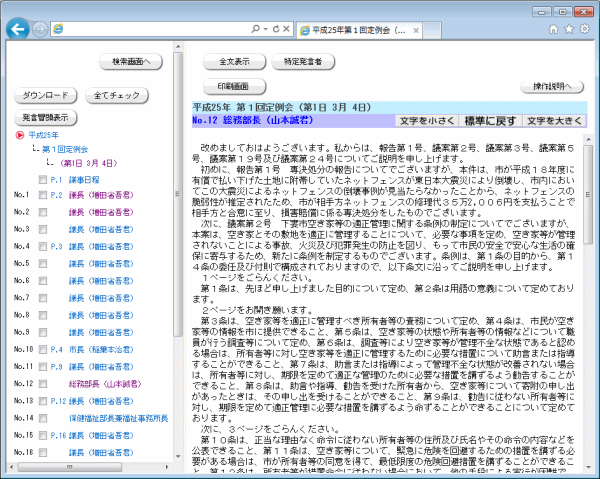Click the 全てチェック button
Viewport: 600px width, 479px height.
click(x=117, y=95)
